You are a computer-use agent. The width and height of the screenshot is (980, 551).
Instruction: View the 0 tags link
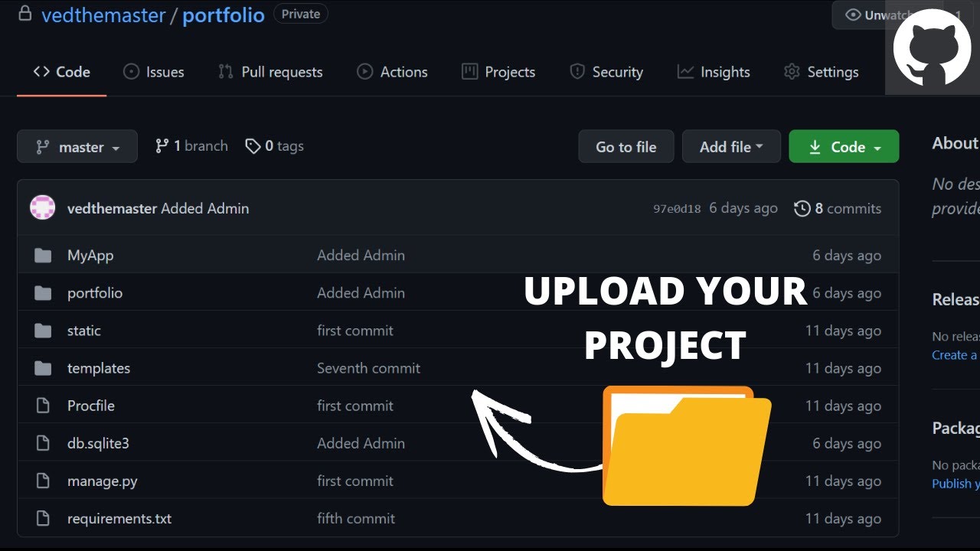[x=274, y=146]
